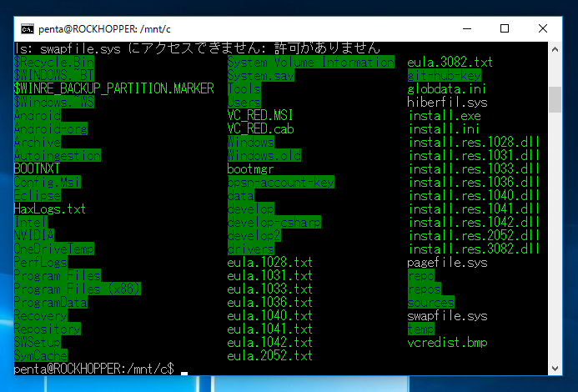Click the globdata.ini file name
This screenshot has height=392, width=578.
coord(447,88)
